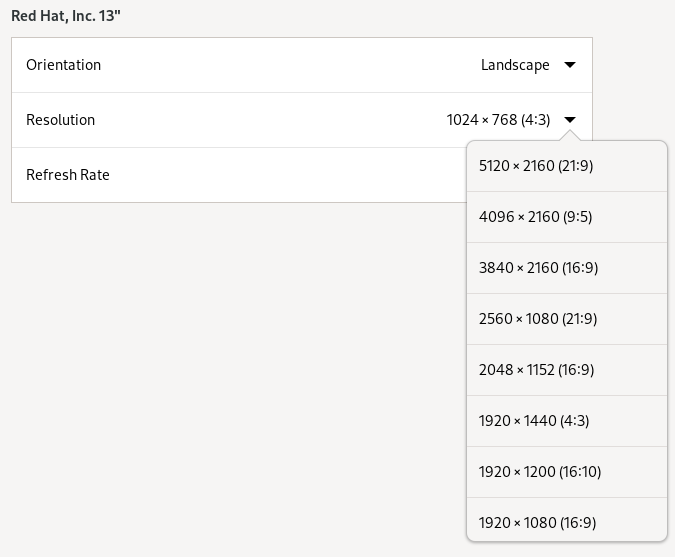Click empty space in the Orientation row
Image resolution: width=675 pixels, height=557 pixels.
point(288,65)
